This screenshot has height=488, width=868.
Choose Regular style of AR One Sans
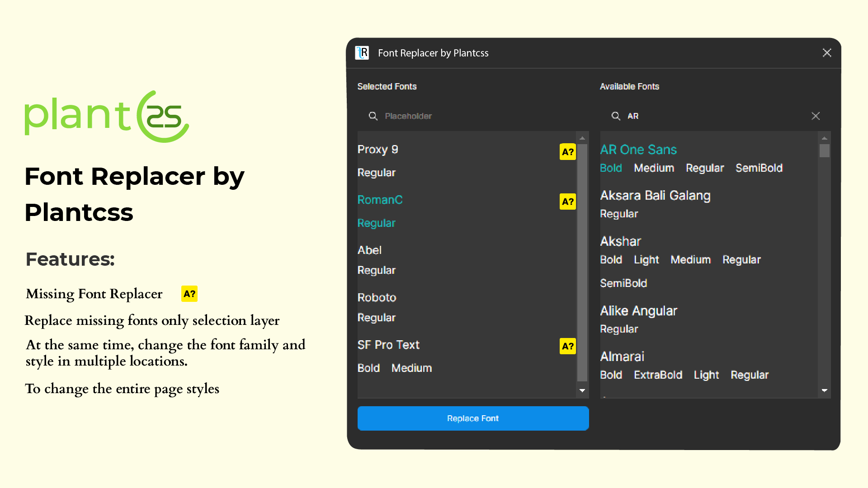(x=705, y=168)
